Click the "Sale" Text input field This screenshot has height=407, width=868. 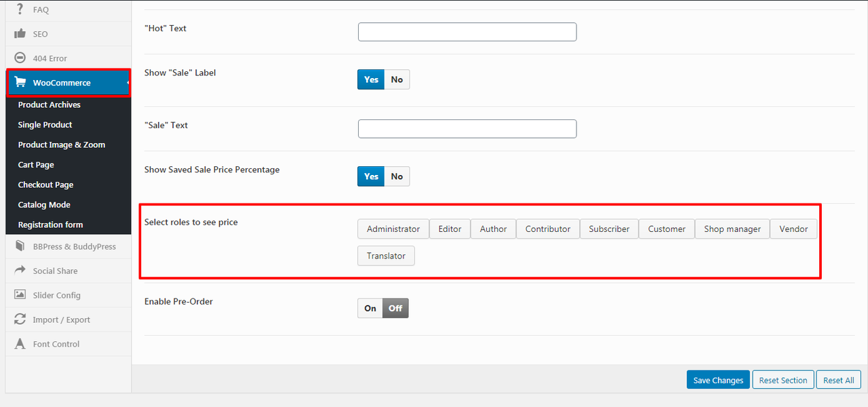pos(467,129)
